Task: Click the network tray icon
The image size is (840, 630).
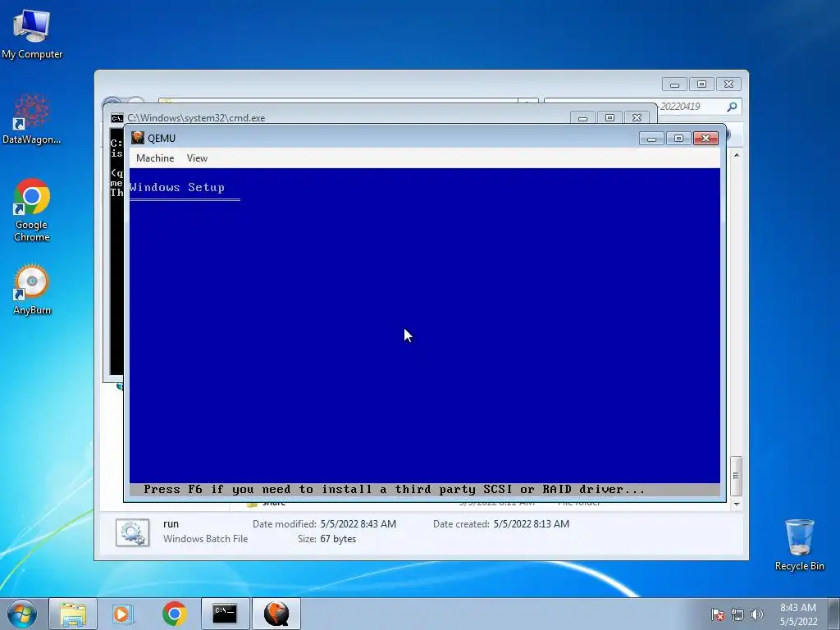Action: coord(737,614)
